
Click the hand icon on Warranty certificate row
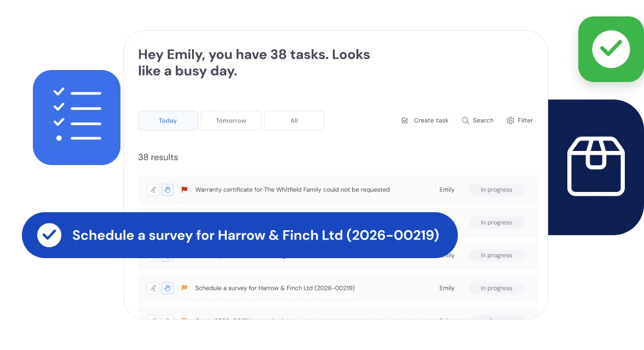click(x=167, y=190)
